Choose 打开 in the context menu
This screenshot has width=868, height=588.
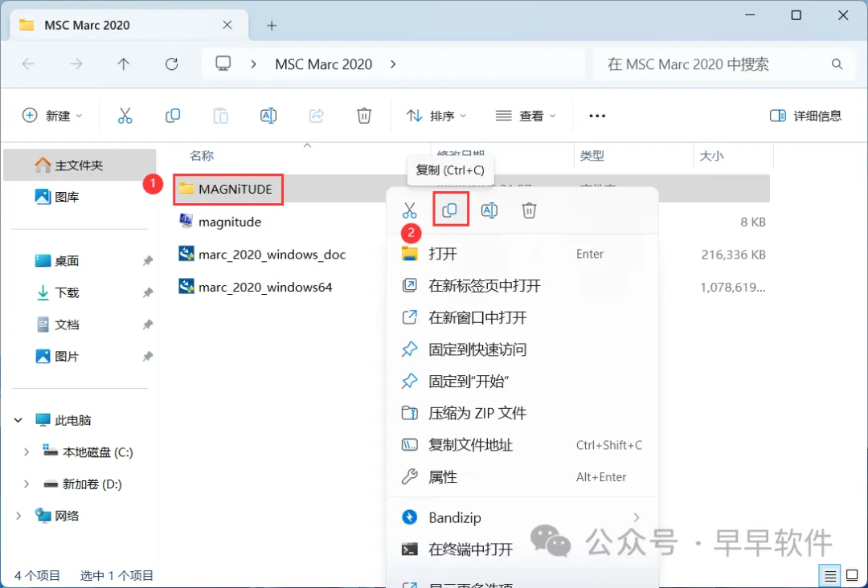tap(522, 254)
